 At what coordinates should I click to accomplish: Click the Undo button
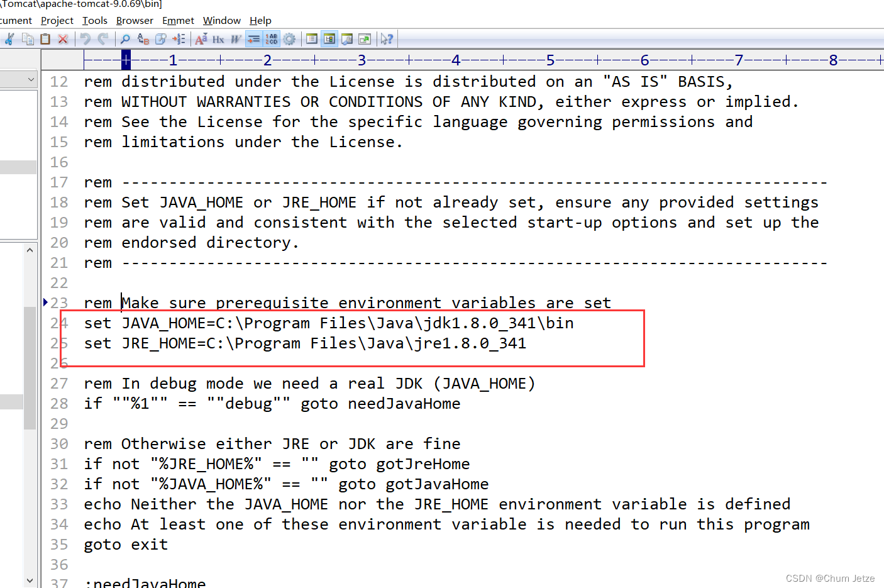(85, 38)
